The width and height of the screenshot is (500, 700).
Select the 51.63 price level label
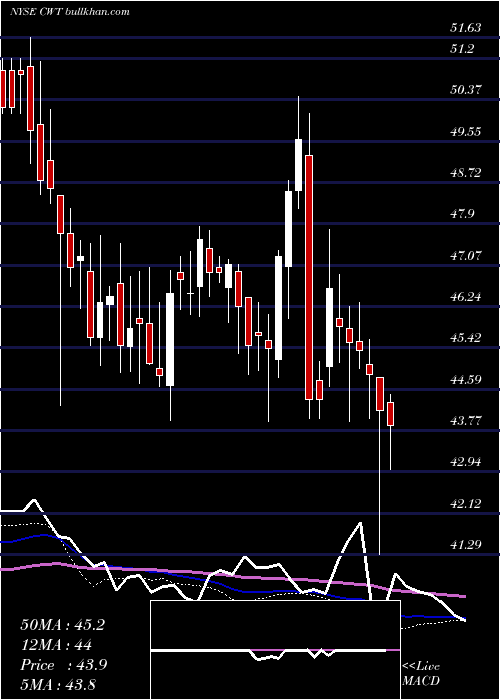(466, 28)
